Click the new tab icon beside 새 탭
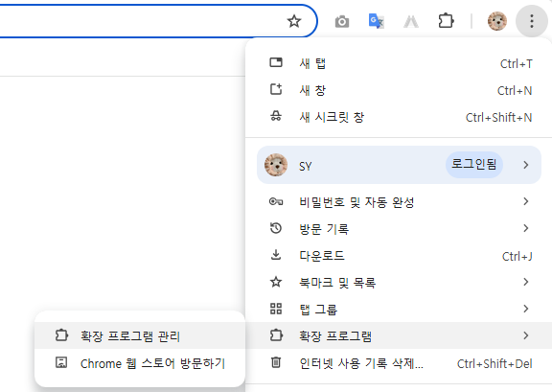This screenshot has height=392, width=552. tap(276, 62)
